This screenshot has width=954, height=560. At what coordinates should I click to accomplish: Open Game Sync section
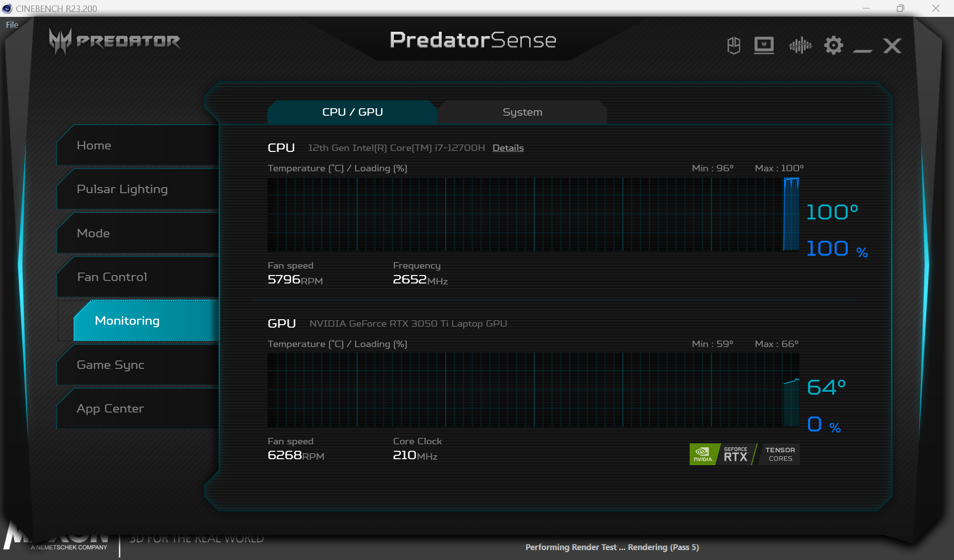point(138,365)
